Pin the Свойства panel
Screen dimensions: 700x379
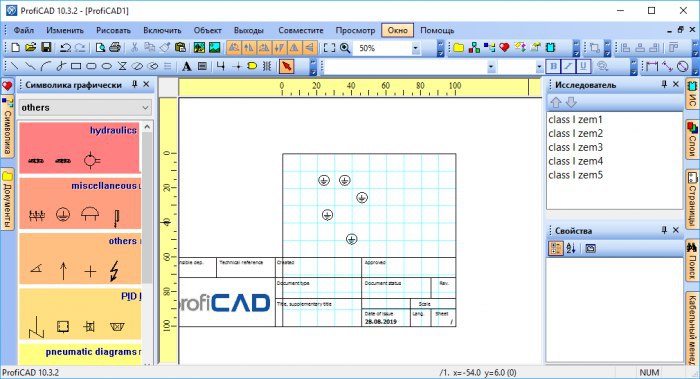click(664, 230)
